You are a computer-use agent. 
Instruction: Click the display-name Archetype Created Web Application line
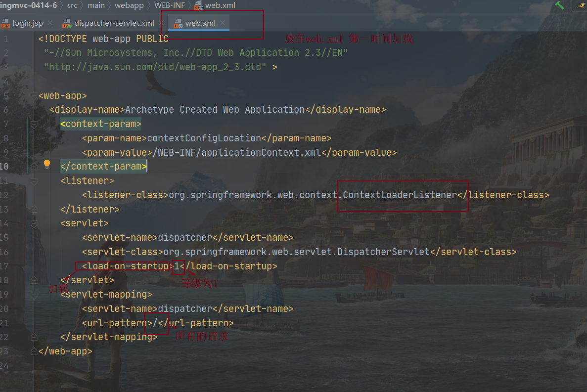click(218, 110)
